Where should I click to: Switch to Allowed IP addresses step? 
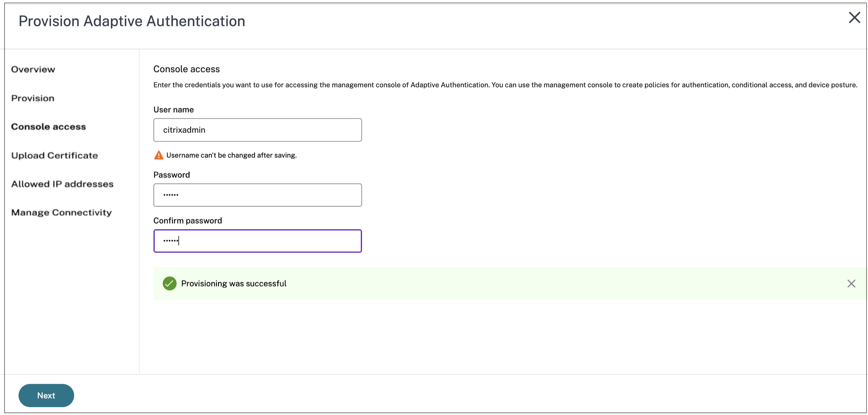[x=62, y=184]
